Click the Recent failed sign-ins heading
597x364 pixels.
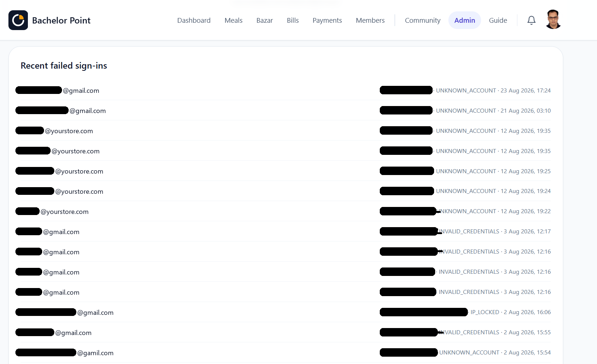click(x=64, y=66)
